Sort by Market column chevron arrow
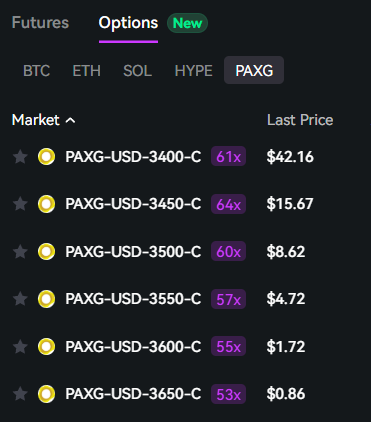The image size is (371, 422). click(x=70, y=120)
